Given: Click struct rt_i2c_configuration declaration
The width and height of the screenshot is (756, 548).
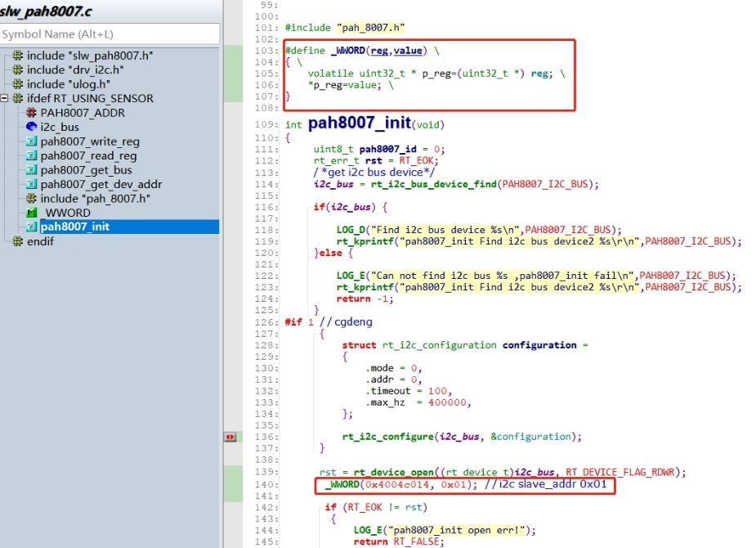Looking at the screenshot, I should pyautogui.click(x=465, y=345).
